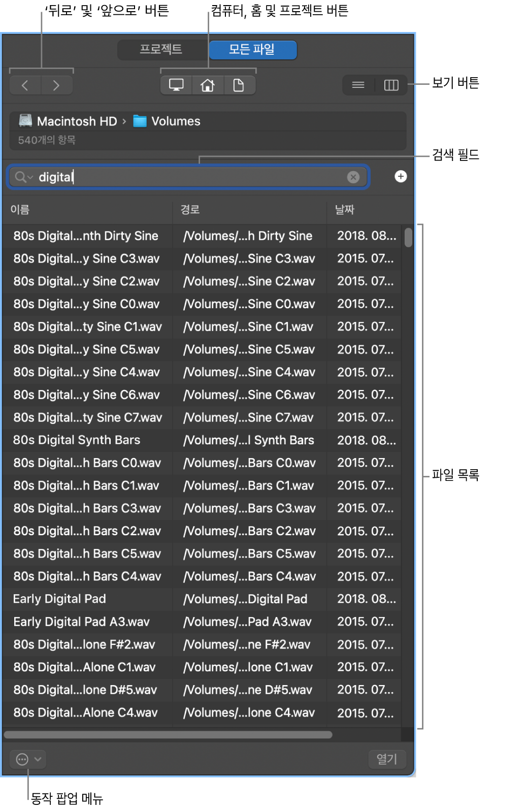Click path /Volumes/...l Synth Bars
Viewport: 528px width, 812px height.
pos(249,440)
